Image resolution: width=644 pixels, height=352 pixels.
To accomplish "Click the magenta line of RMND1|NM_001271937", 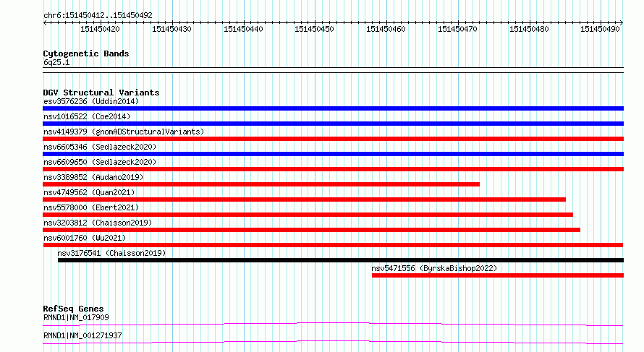I will pyautogui.click(x=333, y=342).
